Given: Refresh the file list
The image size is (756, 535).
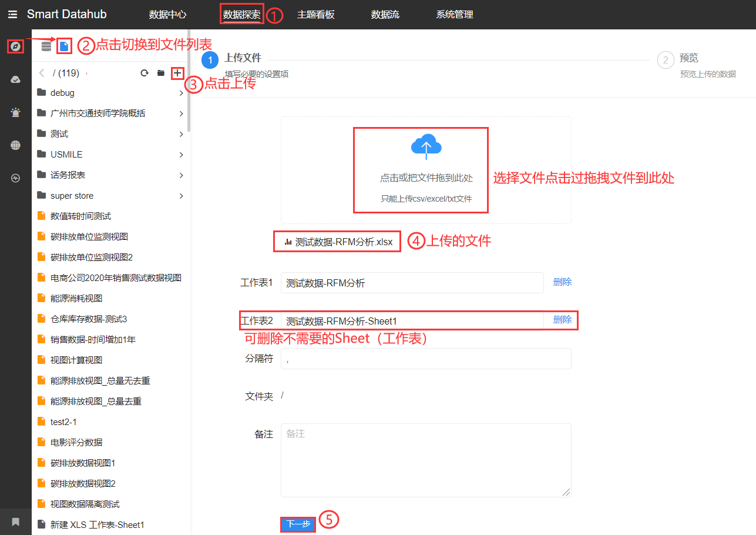Looking at the screenshot, I should [x=144, y=73].
